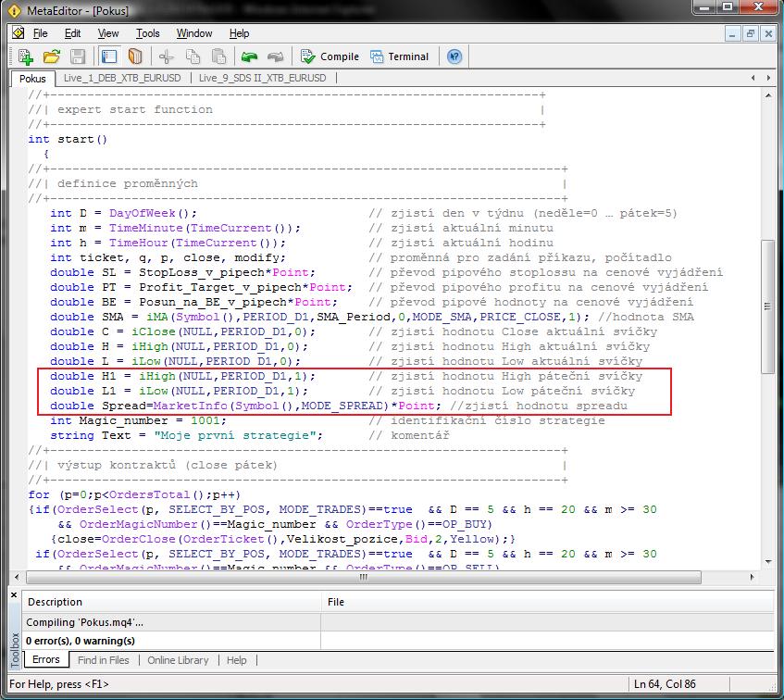The height and width of the screenshot is (700, 784).
Task: Paste from clipboard with the paste icon
Action: point(218,56)
